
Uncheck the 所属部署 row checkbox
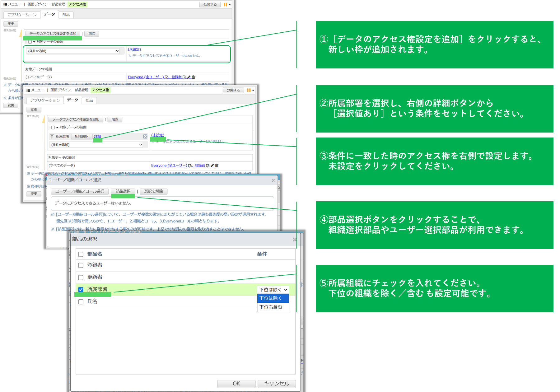[81, 289]
